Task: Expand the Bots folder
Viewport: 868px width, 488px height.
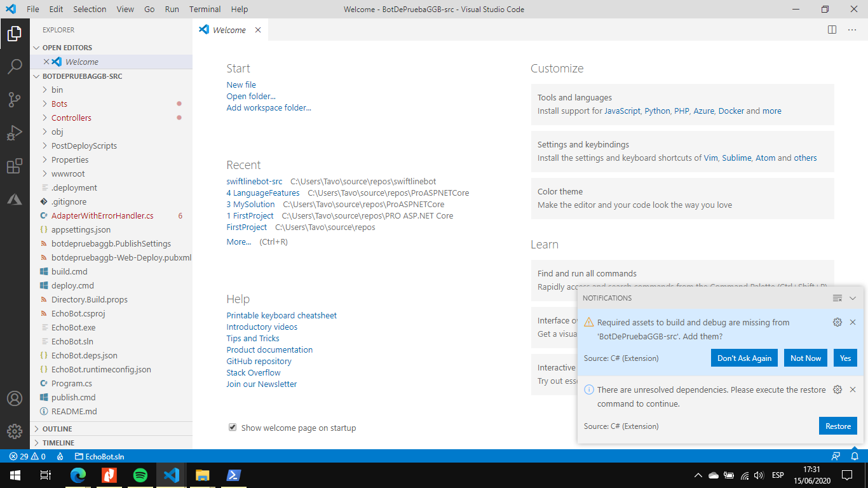Action: (x=111, y=104)
